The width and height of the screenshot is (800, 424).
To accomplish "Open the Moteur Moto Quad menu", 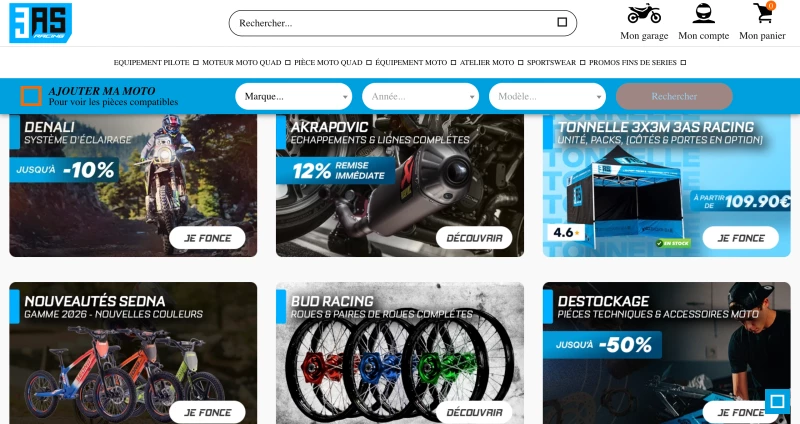I will point(242,63).
